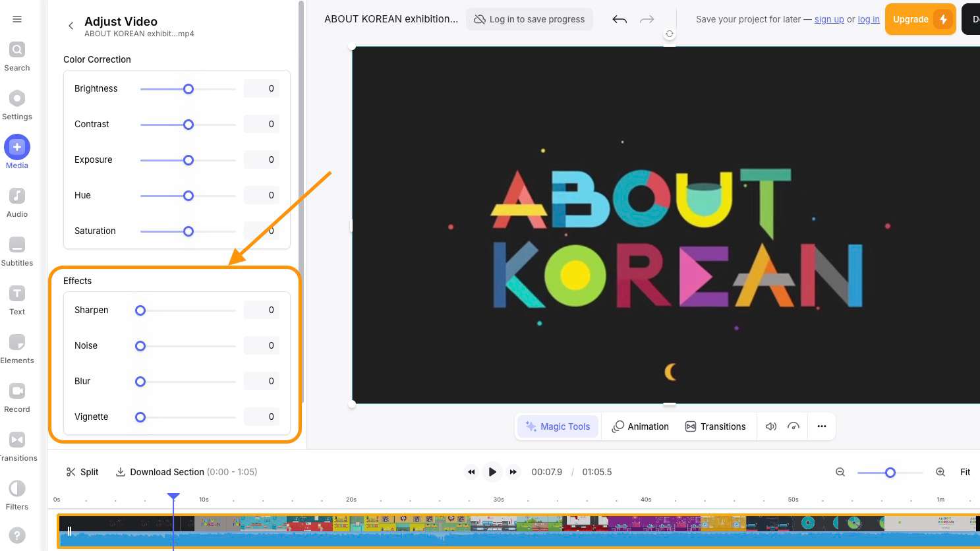The image size is (980, 551).
Task: Click the rotate handle above the video
Action: [670, 34]
